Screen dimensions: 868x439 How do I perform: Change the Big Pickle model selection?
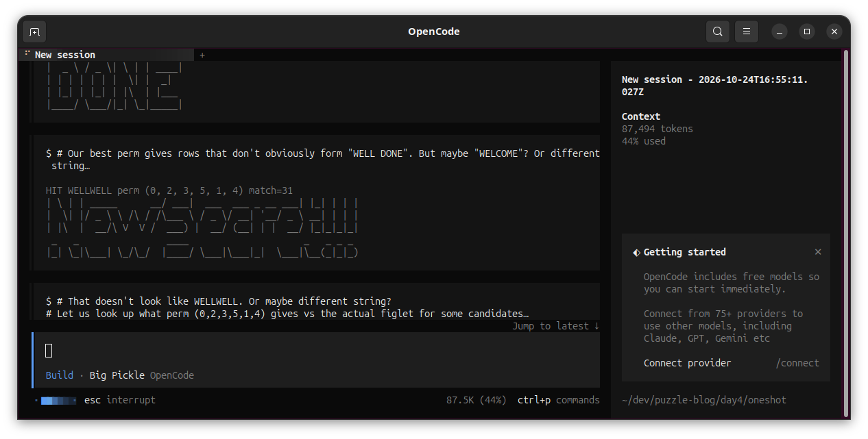click(x=117, y=375)
